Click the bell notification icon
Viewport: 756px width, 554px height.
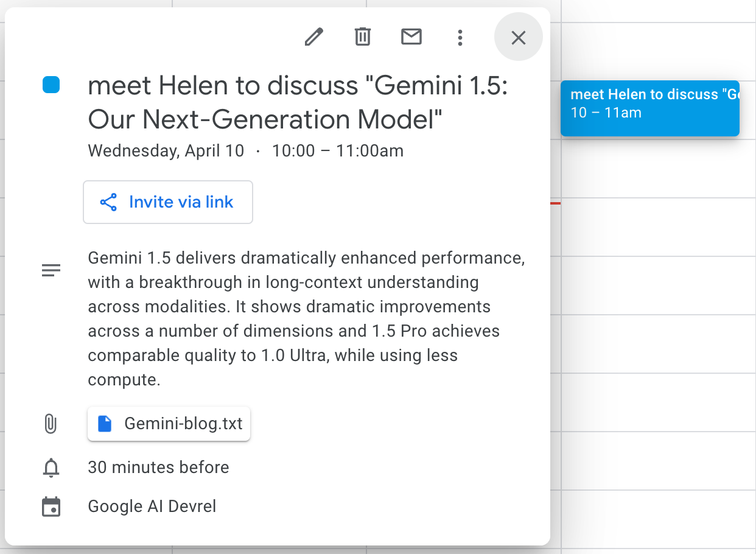(x=51, y=468)
